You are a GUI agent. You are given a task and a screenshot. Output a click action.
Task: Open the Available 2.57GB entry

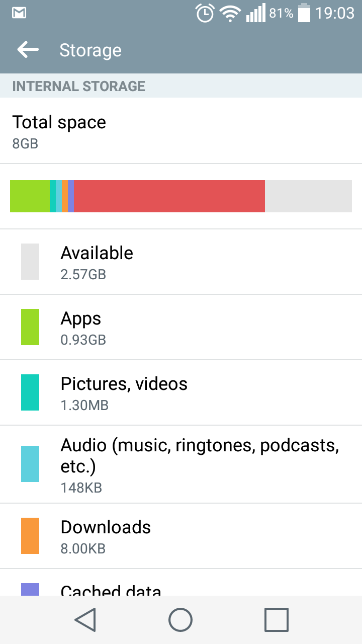[181, 262]
